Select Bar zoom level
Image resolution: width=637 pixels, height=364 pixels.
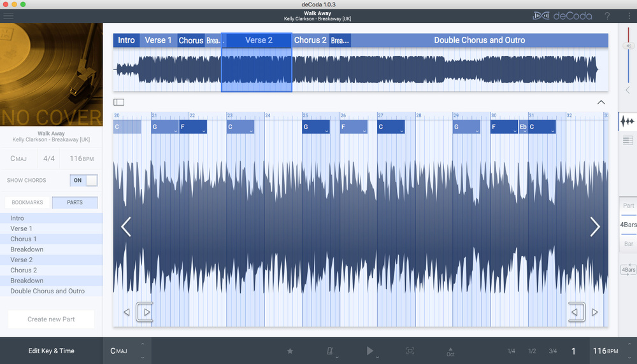[x=629, y=244]
